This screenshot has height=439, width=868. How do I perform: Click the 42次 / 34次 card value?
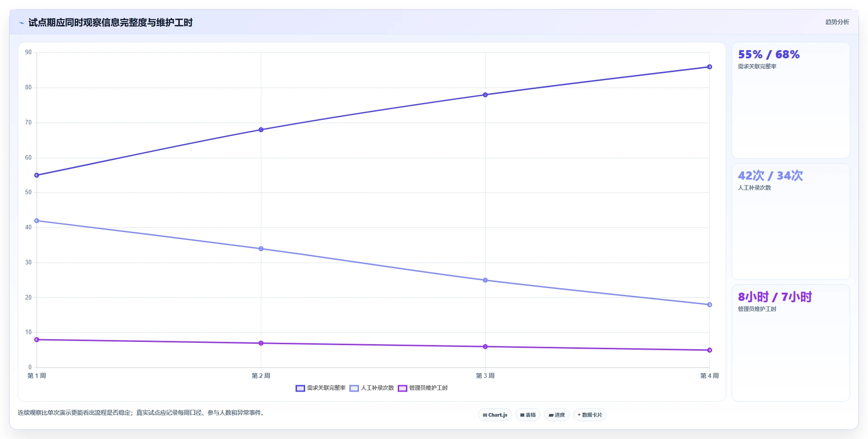[770, 176]
